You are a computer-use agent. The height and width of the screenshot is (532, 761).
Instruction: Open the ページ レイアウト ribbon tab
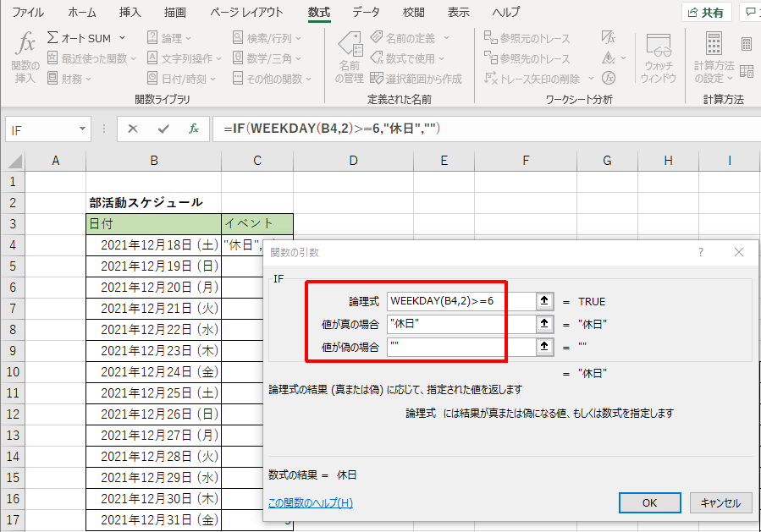click(x=245, y=13)
